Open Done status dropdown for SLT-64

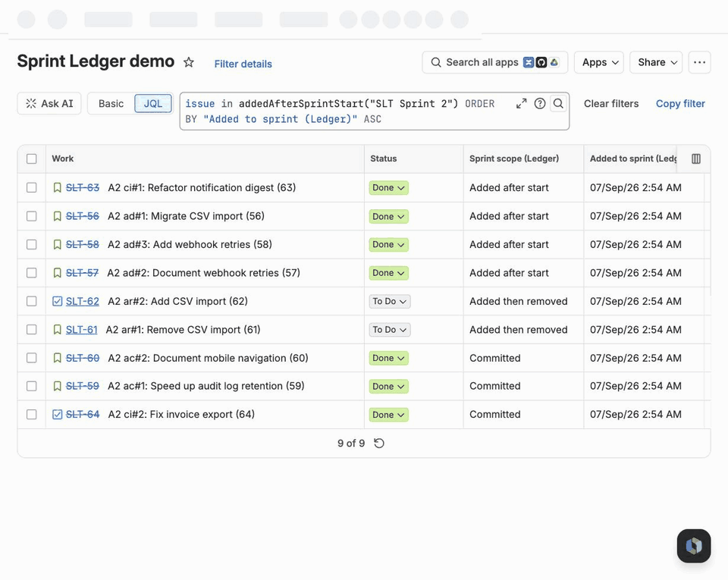click(x=388, y=415)
